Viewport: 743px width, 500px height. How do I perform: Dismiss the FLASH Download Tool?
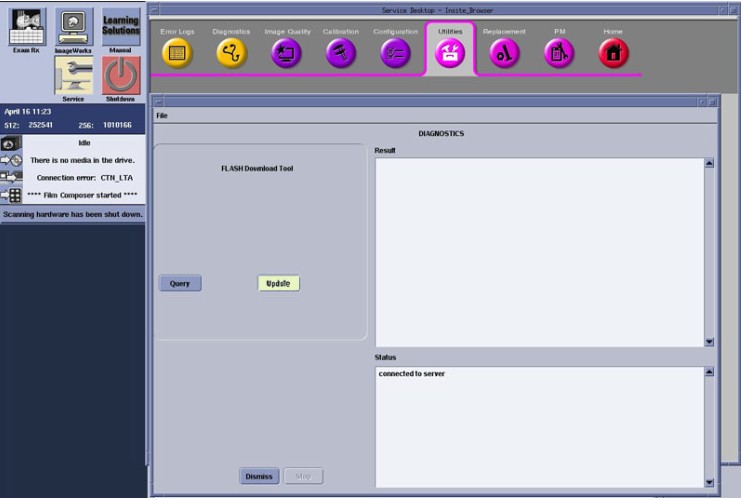point(258,476)
